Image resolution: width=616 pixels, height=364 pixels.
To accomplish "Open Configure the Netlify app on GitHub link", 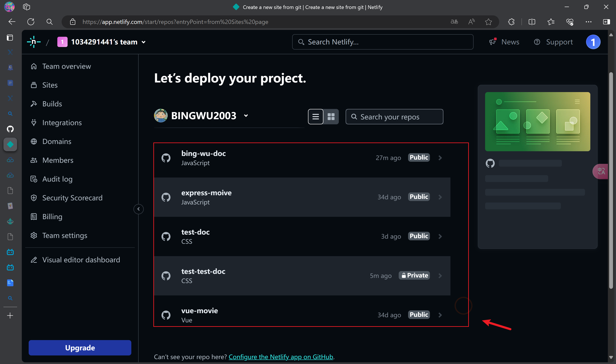I will (281, 357).
